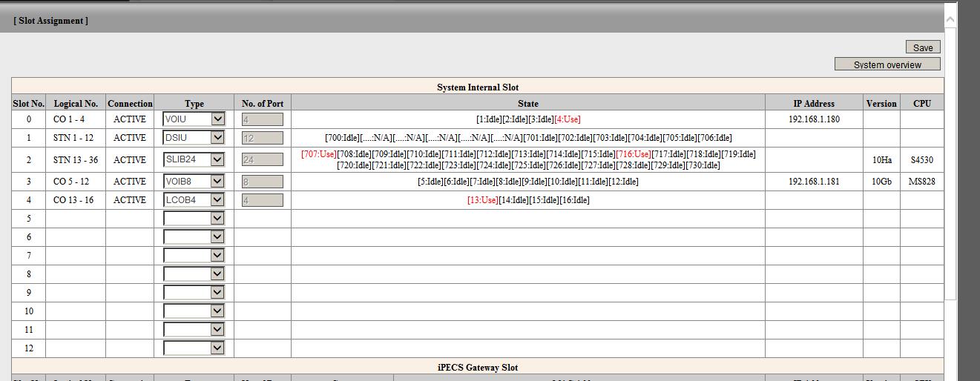Click the port count field showing 8
The height and width of the screenshot is (381, 980).
coord(262,182)
